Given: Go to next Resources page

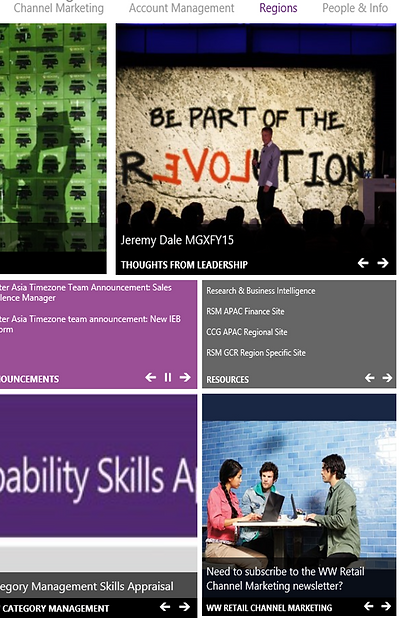Looking at the screenshot, I should coord(387,378).
